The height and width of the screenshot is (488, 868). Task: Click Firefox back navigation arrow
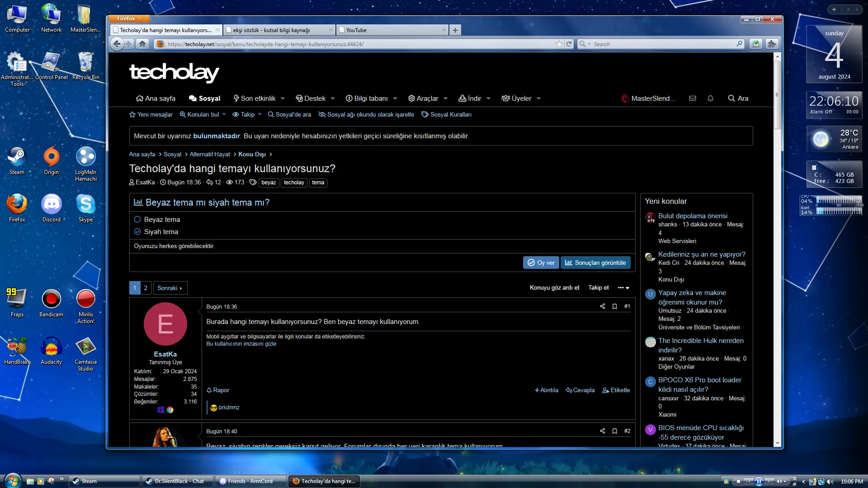point(117,44)
